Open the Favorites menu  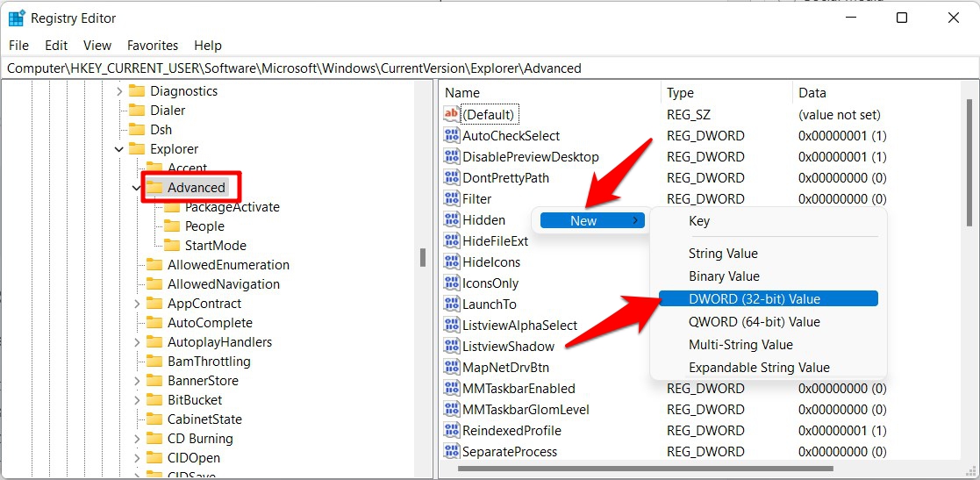[x=153, y=46]
